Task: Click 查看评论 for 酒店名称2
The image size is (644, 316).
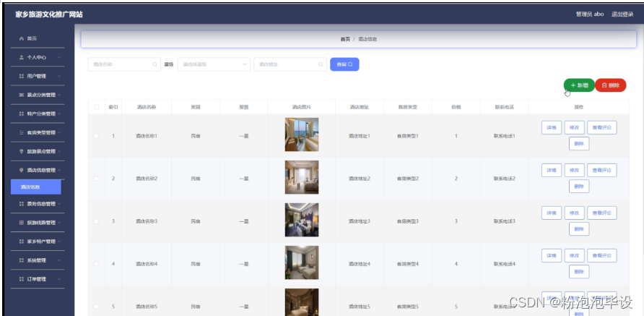Action: tap(601, 171)
